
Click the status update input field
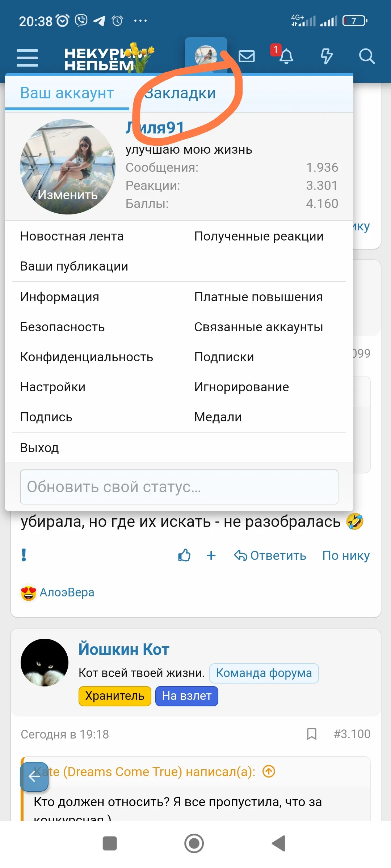[179, 487]
